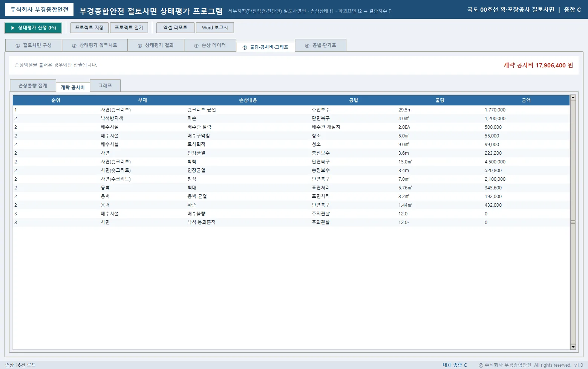The height and width of the screenshot is (369, 588).
Task: Click scrollbar up arrow of table
Action: point(573,98)
